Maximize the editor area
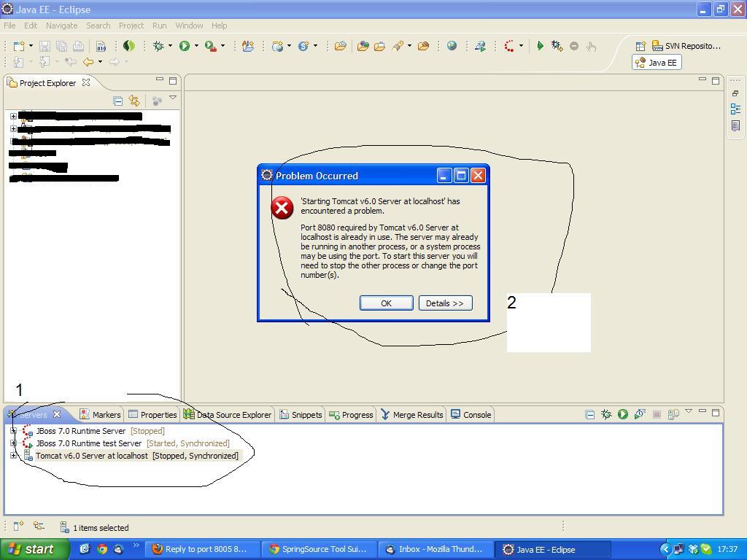This screenshot has height=560, width=747. tap(716, 80)
